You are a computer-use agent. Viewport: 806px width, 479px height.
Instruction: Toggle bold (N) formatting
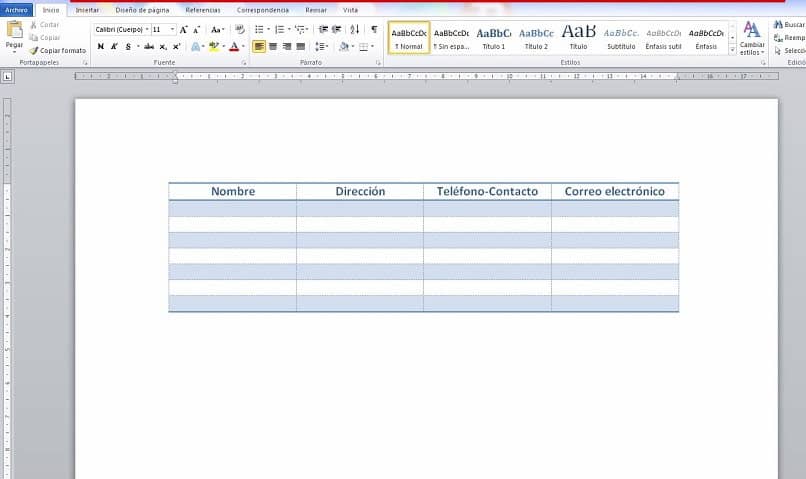point(101,46)
